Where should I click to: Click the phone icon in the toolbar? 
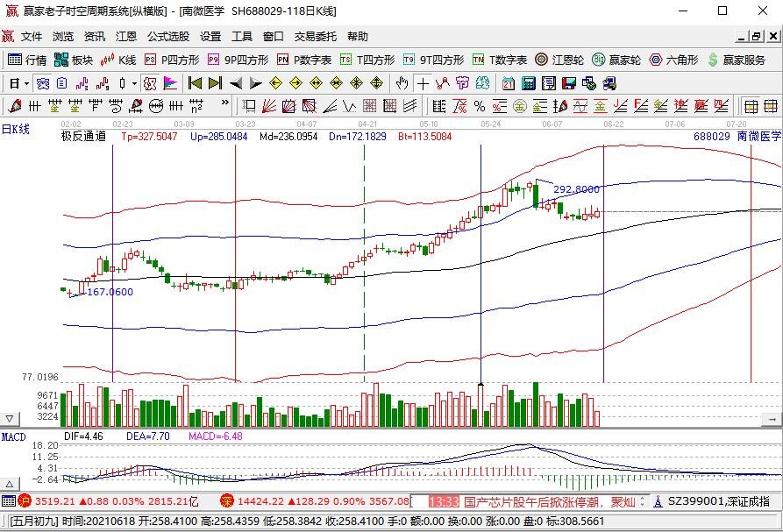[x=609, y=83]
